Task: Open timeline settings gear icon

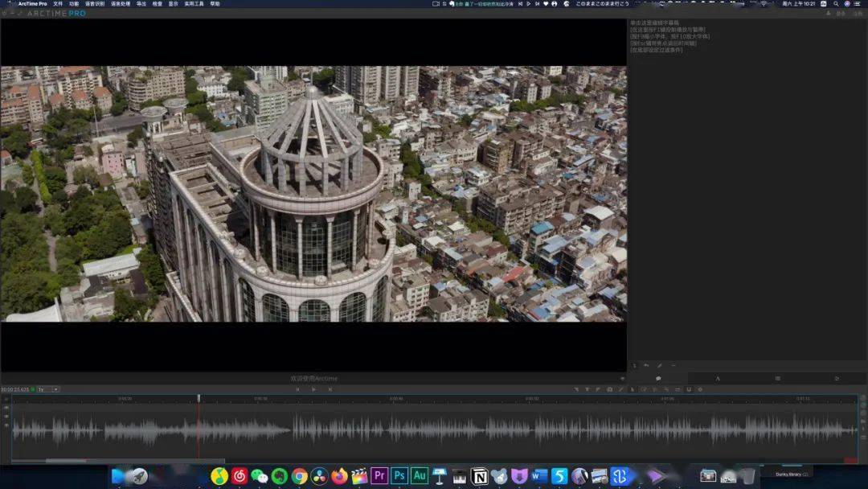Action: (x=700, y=389)
